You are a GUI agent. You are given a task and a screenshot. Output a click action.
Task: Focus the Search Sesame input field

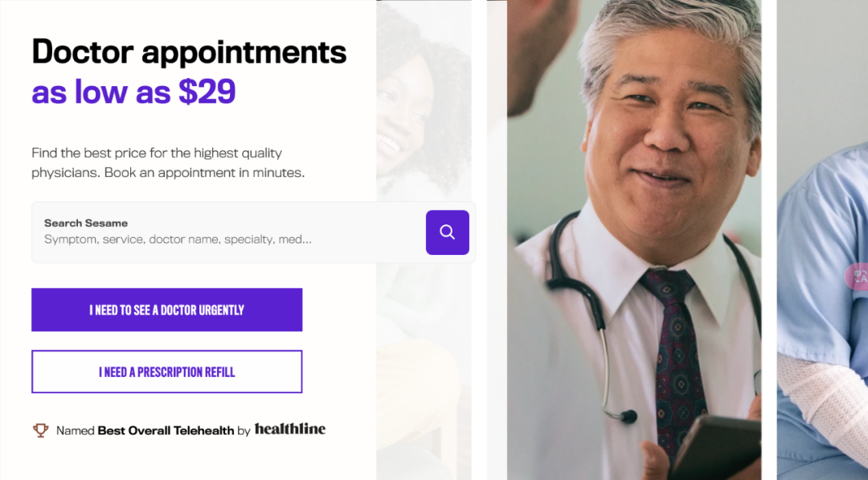click(x=228, y=232)
